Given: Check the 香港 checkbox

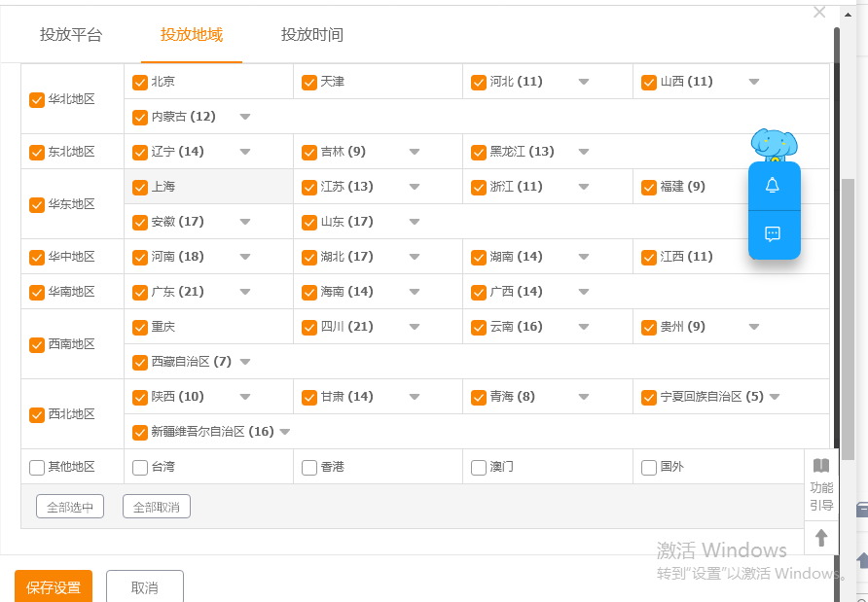Looking at the screenshot, I should coord(308,468).
